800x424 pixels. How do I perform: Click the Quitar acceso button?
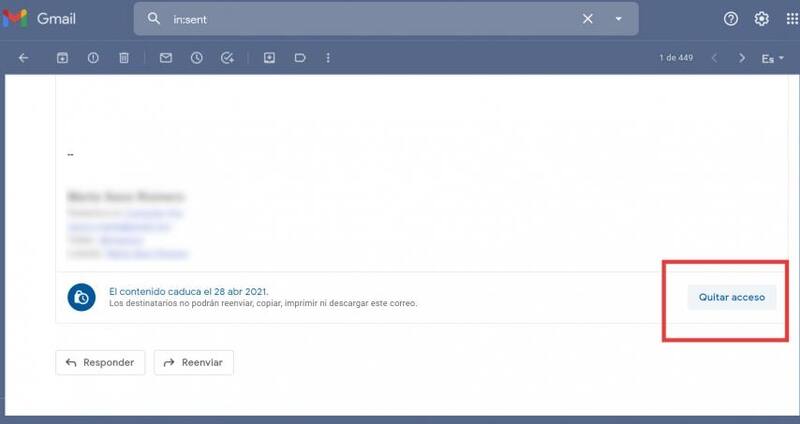(x=731, y=297)
